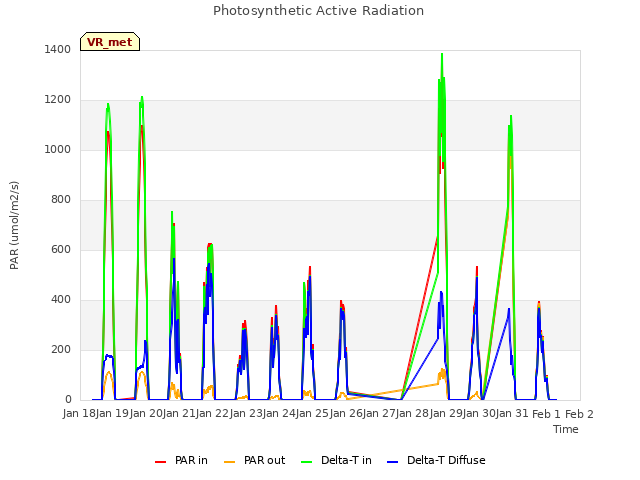The height and width of the screenshot is (480, 640).
Task: Click the Time axis title
Action: coord(566,429)
